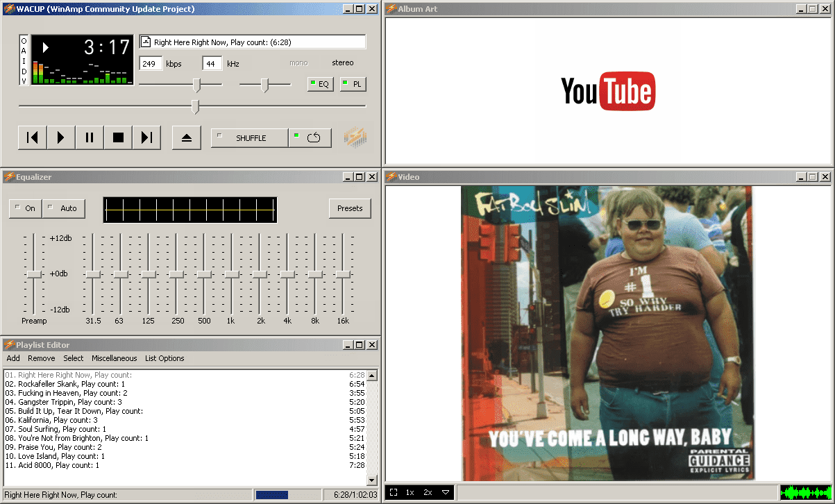Viewport: 835px width, 504px height.
Task: Toggle the equalizer Auto button
Action: 63,208
